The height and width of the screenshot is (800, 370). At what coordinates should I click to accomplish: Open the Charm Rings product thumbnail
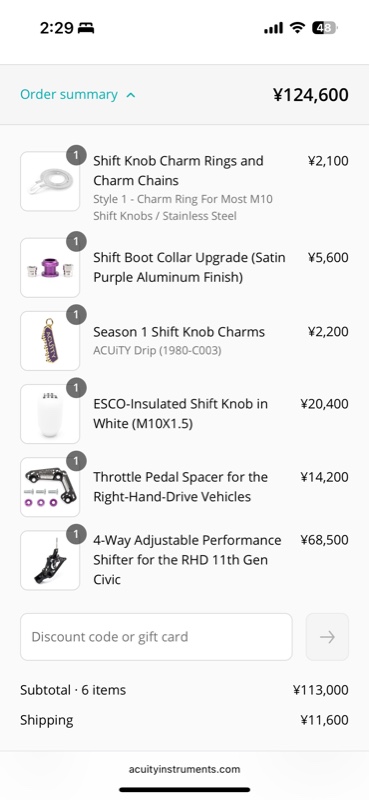coord(50,181)
